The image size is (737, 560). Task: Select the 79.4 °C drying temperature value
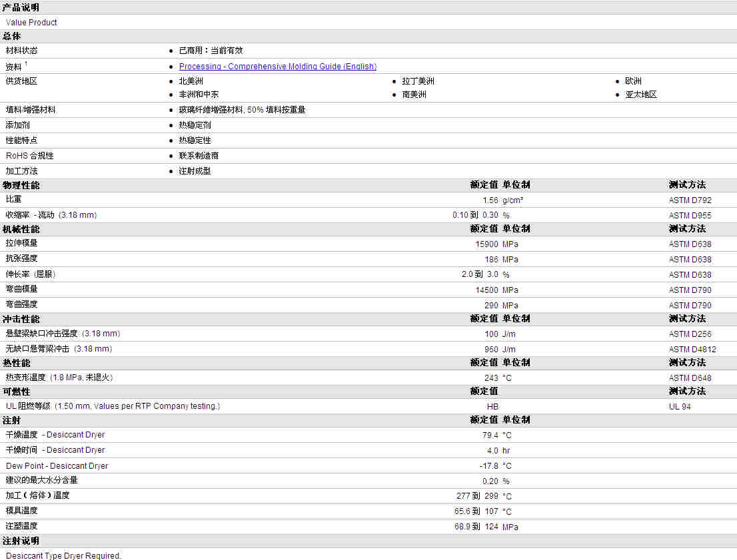(497, 435)
